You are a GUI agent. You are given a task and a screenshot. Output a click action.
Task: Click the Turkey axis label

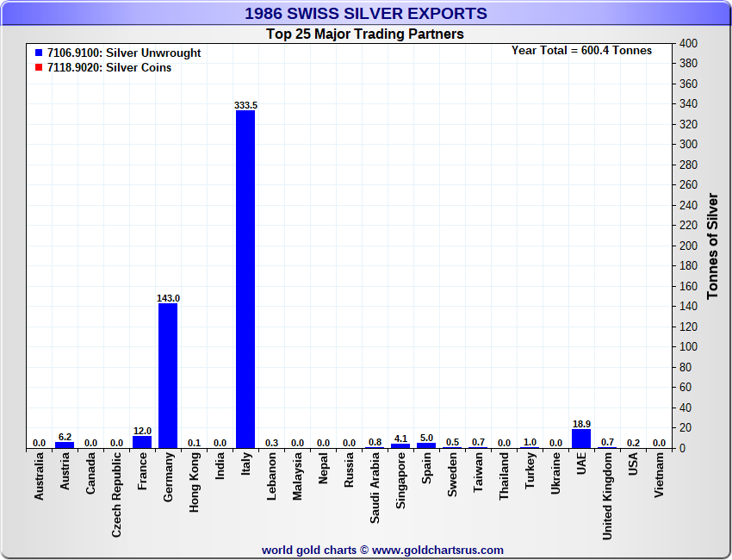click(530, 470)
